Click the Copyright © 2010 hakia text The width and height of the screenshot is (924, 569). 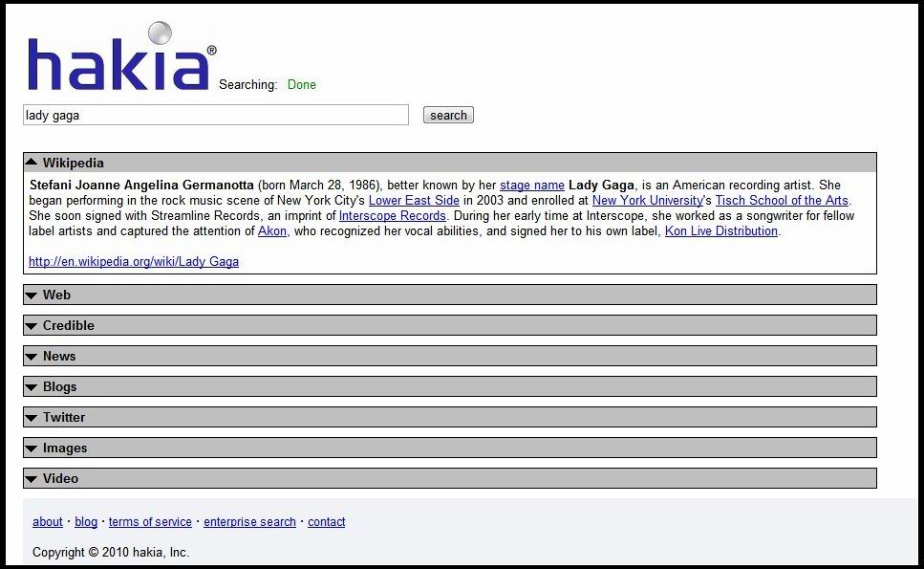111,553
